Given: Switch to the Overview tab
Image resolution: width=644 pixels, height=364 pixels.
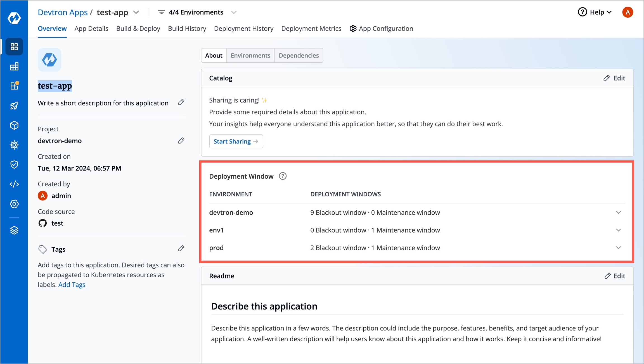Looking at the screenshot, I should click(x=52, y=29).
